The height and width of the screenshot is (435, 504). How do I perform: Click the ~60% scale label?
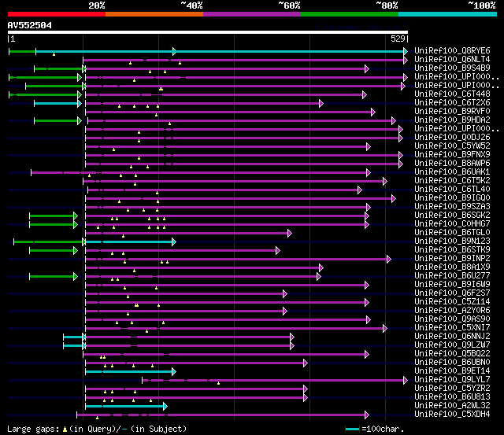289,6
